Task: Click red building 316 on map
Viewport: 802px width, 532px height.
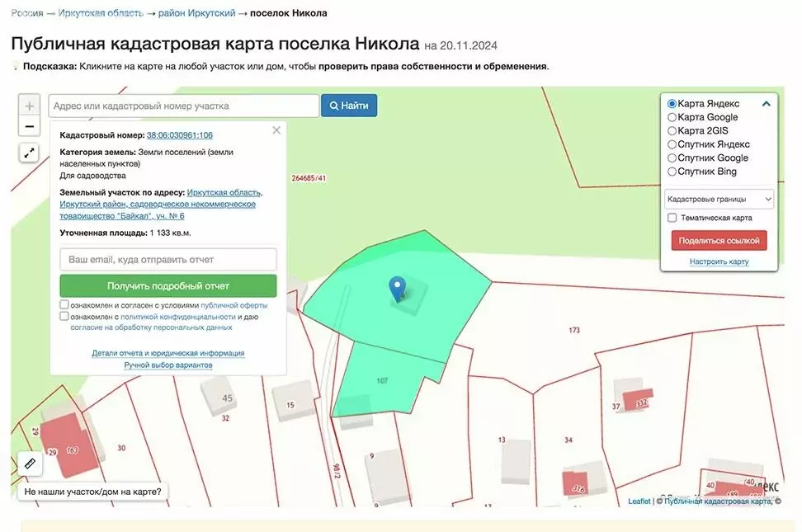Action: pos(576,483)
